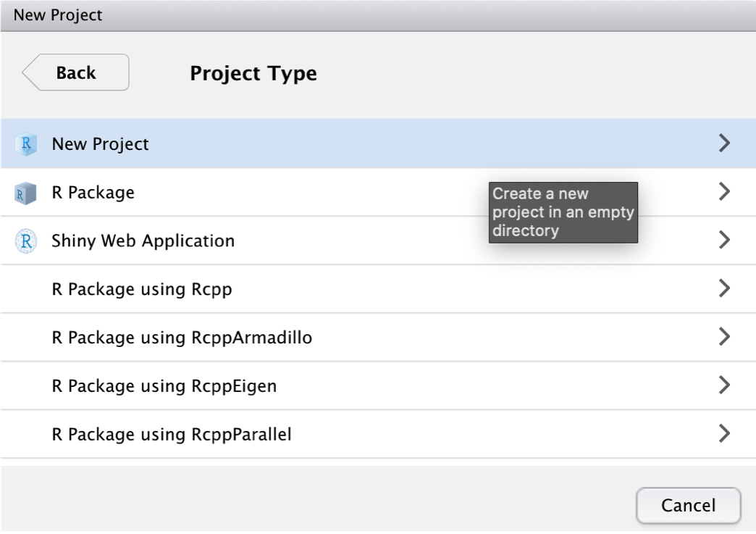Expand the R Package using Rcpp arrow
756x534 pixels.
click(x=723, y=288)
